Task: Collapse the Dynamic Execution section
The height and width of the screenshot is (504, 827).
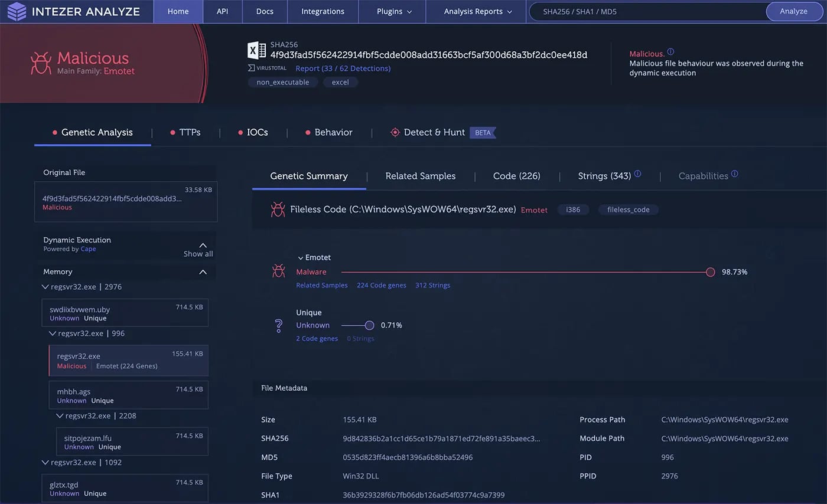Action: [203, 245]
